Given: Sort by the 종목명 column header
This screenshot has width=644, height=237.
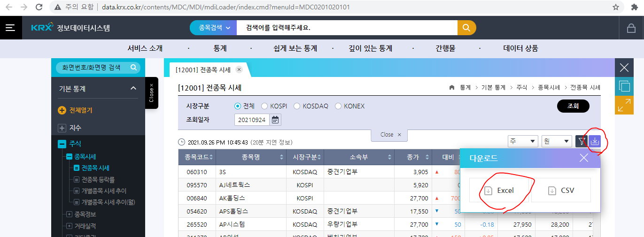Looking at the screenshot, I should coord(251,157).
